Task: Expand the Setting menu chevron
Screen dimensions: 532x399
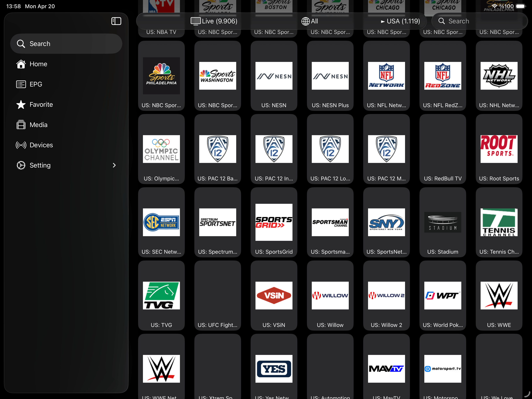Action: (x=114, y=165)
